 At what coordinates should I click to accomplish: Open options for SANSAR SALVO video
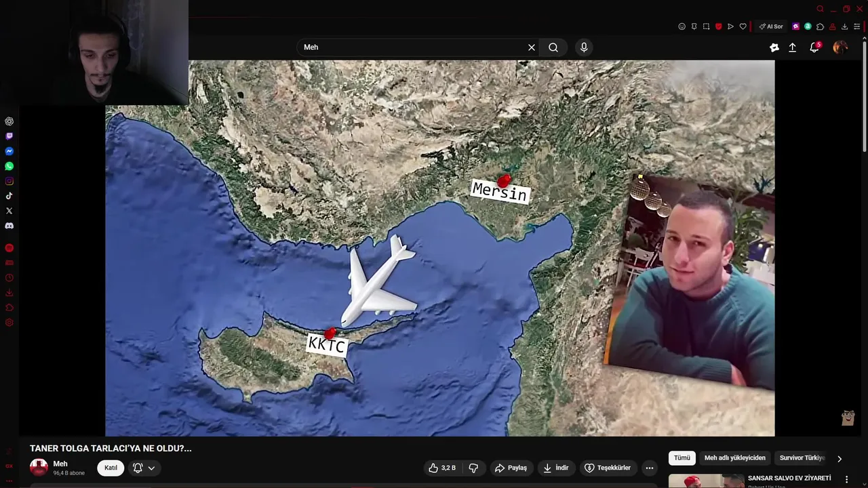pyautogui.click(x=846, y=479)
